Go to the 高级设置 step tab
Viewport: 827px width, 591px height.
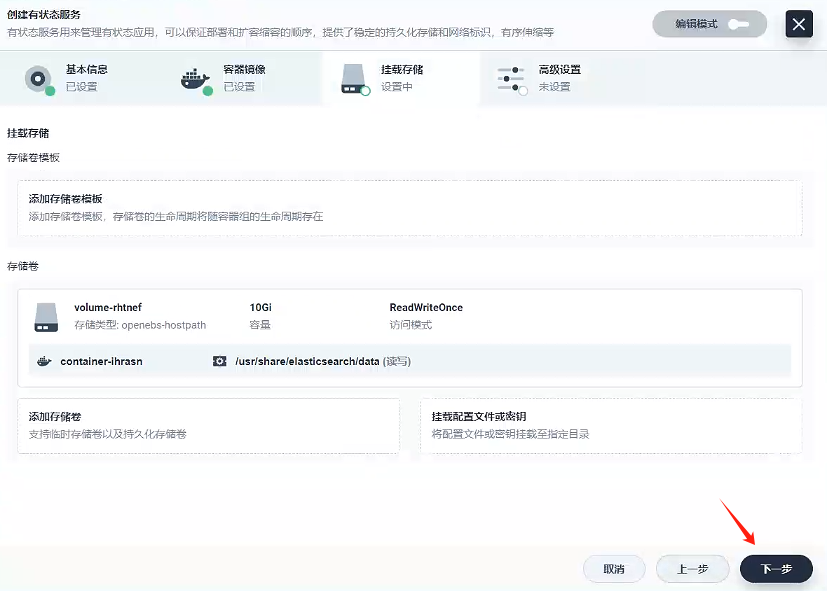tap(559, 78)
